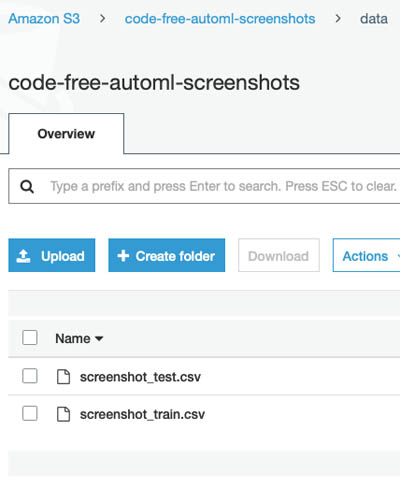400x488 pixels.
Task: Focus the prefix search input field
Action: tap(204, 186)
